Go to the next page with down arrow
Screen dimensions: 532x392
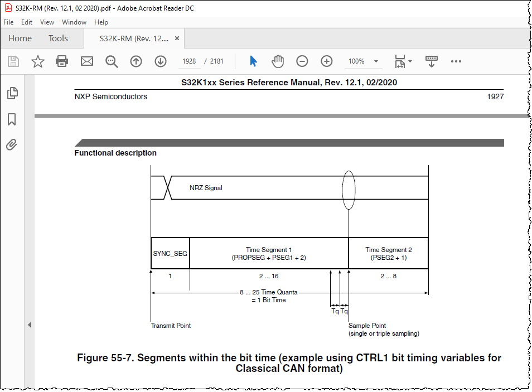click(x=161, y=61)
